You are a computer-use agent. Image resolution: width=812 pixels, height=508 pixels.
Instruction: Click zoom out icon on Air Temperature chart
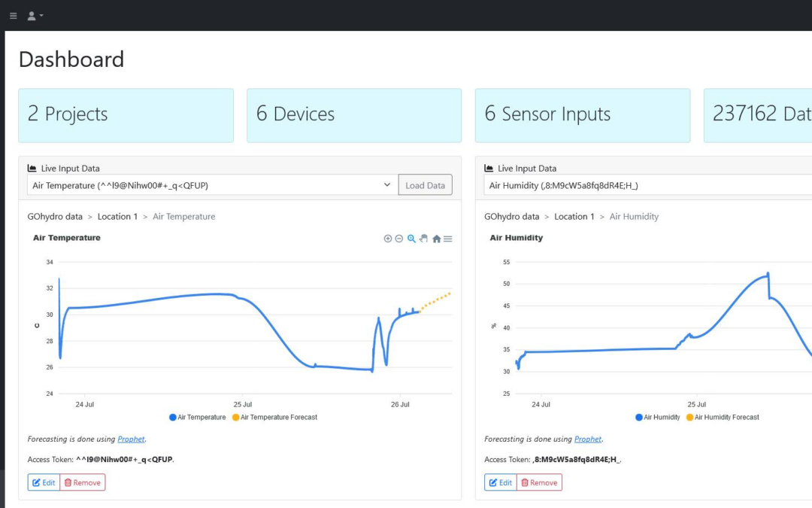click(399, 239)
